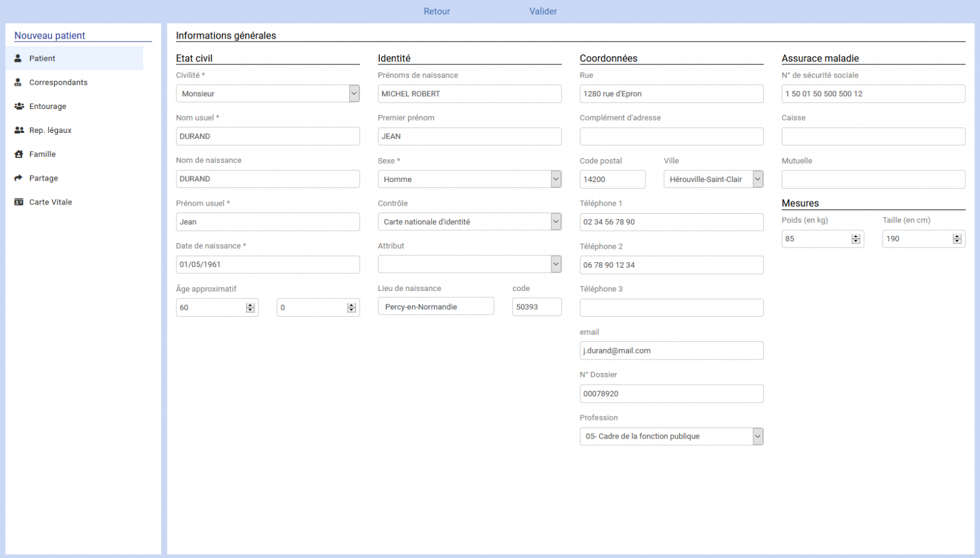Click the Entourage group icon

[19, 106]
